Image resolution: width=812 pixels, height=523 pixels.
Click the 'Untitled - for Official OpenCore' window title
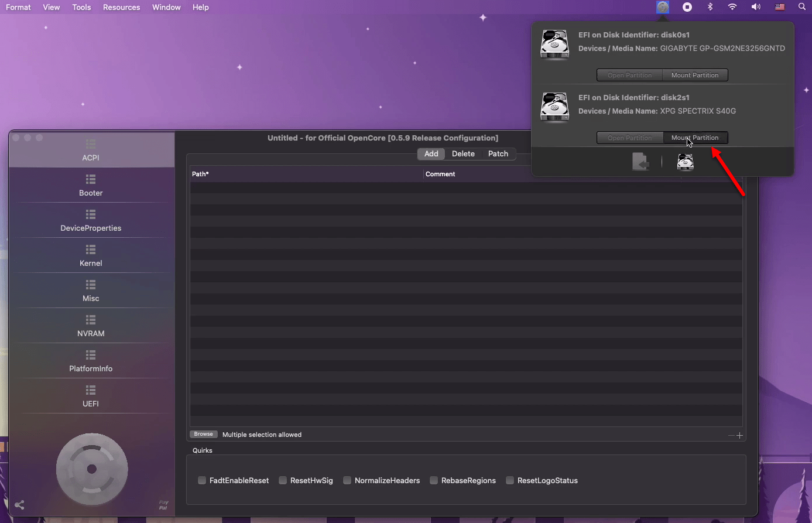point(383,138)
